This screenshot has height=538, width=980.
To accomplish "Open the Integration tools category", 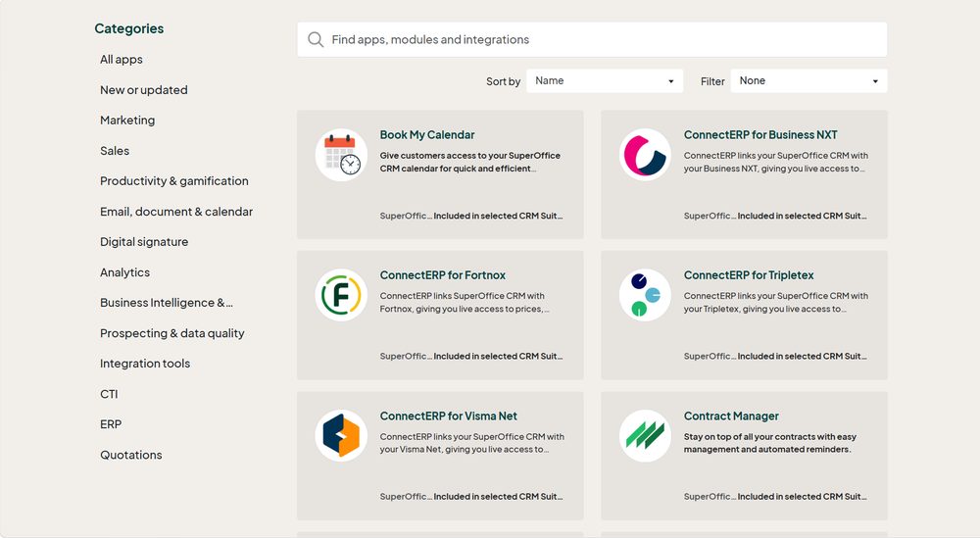I will [x=145, y=363].
